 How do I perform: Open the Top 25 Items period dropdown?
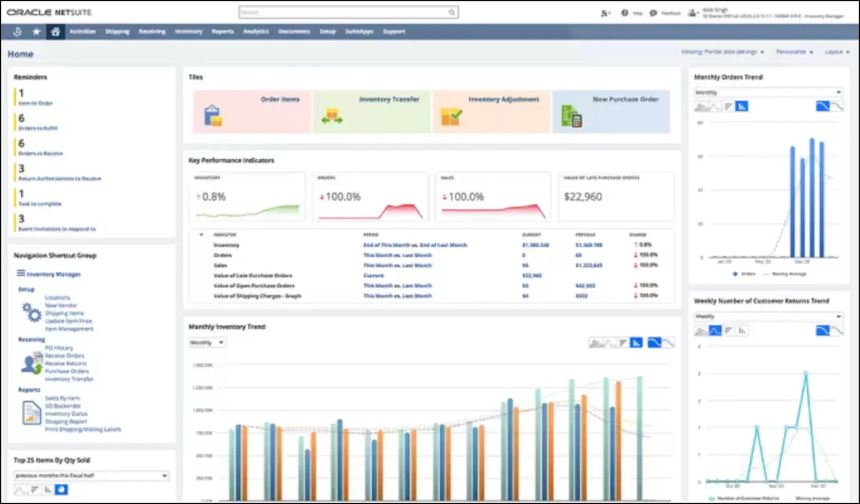pos(91,475)
